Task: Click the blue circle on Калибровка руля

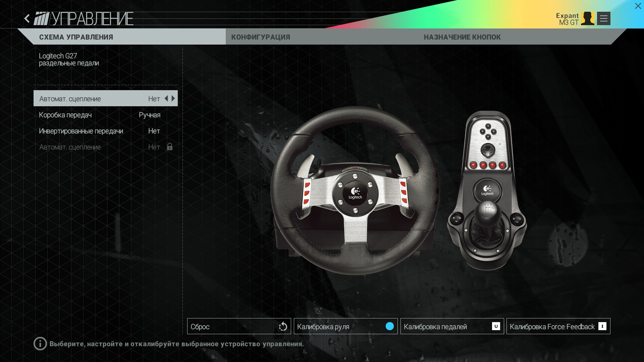Action: point(389,326)
